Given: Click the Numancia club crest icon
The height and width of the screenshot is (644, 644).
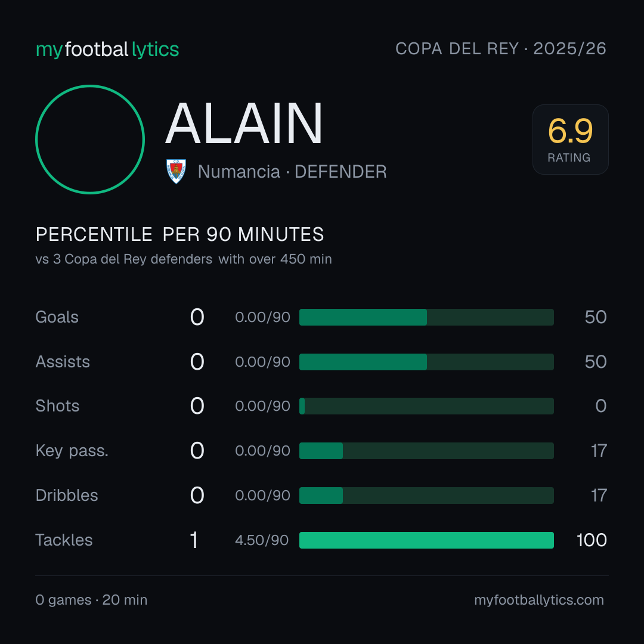Looking at the screenshot, I should click(x=176, y=171).
